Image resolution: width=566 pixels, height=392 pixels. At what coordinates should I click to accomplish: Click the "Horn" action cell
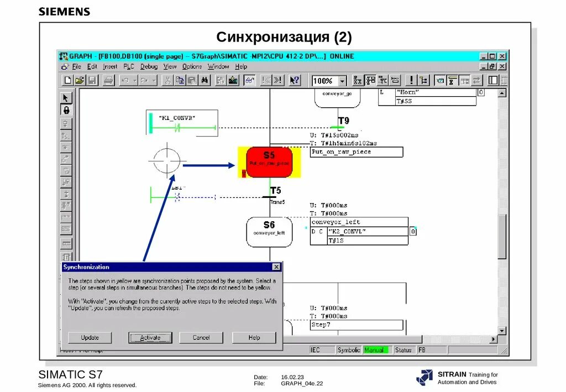[x=436, y=92]
